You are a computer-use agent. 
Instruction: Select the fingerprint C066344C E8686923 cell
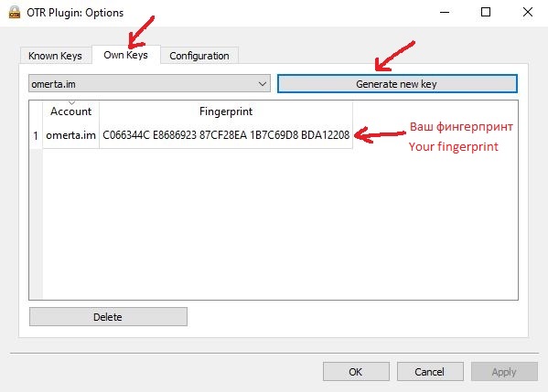pyautogui.click(x=226, y=135)
